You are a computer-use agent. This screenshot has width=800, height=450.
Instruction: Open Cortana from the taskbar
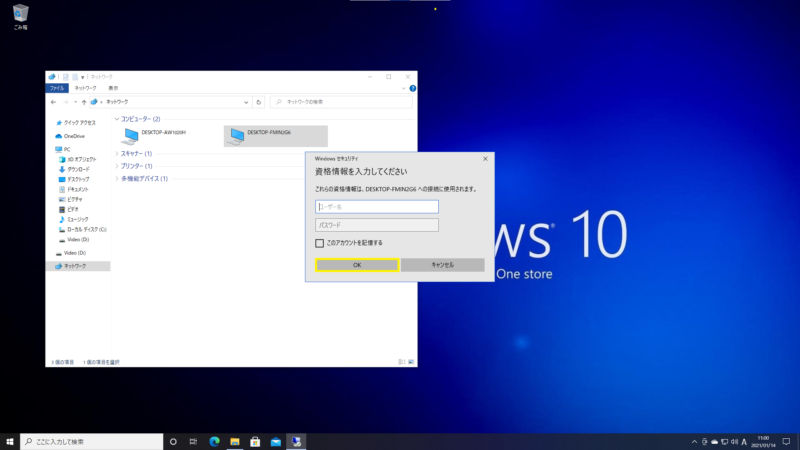pyautogui.click(x=173, y=442)
